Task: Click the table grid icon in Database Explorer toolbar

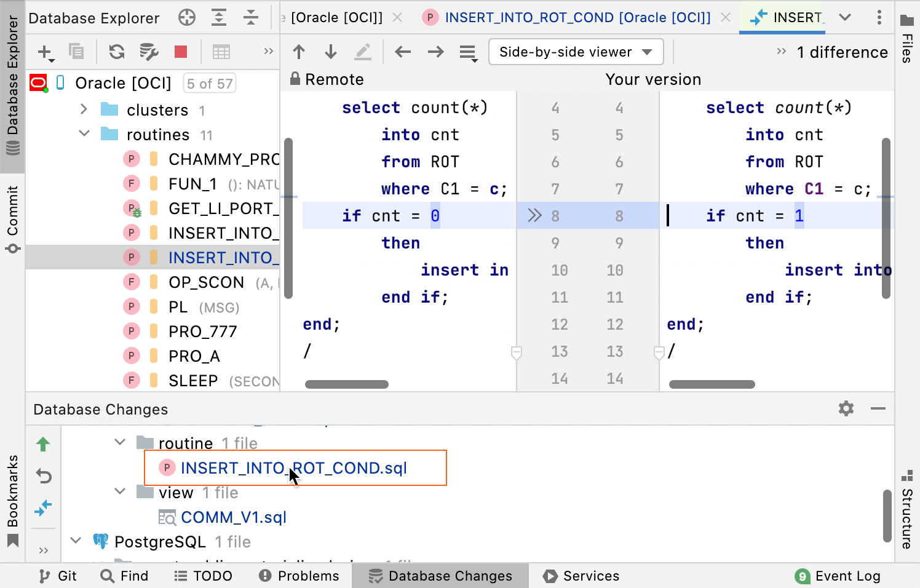Action: pyautogui.click(x=221, y=52)
